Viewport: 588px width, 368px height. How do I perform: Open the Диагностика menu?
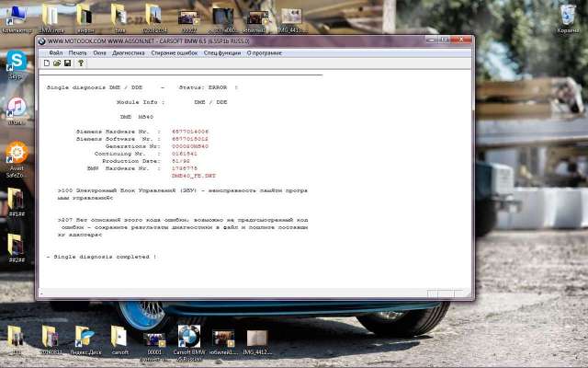[129, 53]
